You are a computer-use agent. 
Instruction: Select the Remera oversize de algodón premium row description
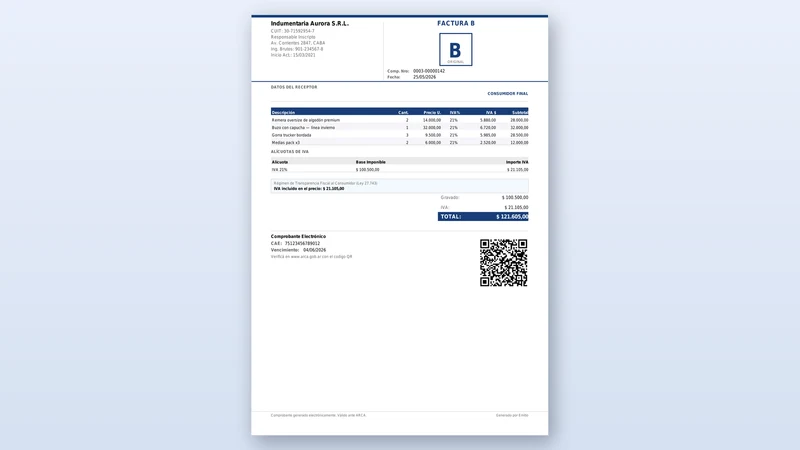(x=306, y=120)
